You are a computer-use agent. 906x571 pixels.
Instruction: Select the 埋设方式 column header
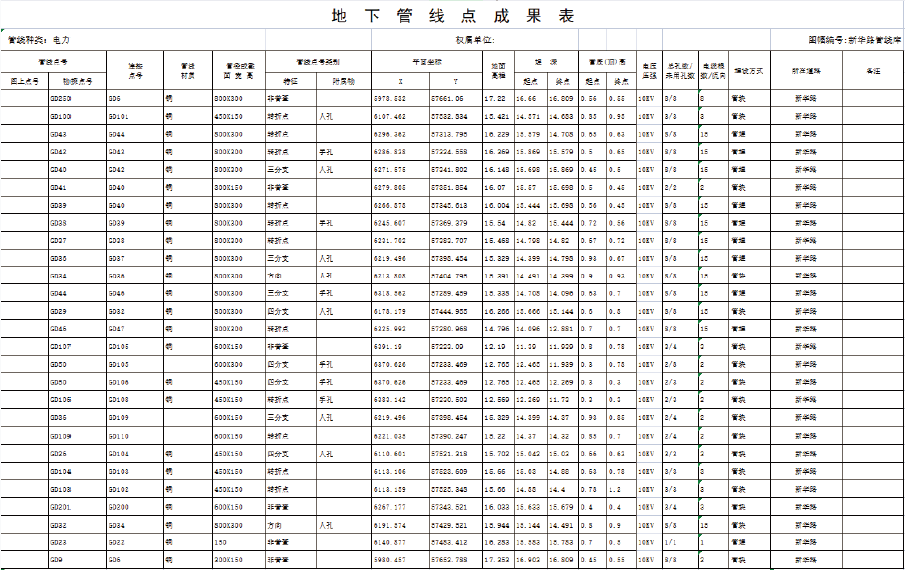(748, 71)
